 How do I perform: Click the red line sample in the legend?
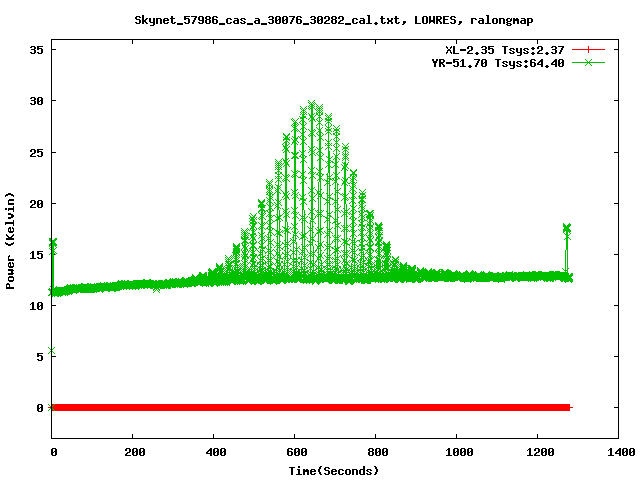click(588, 50)
